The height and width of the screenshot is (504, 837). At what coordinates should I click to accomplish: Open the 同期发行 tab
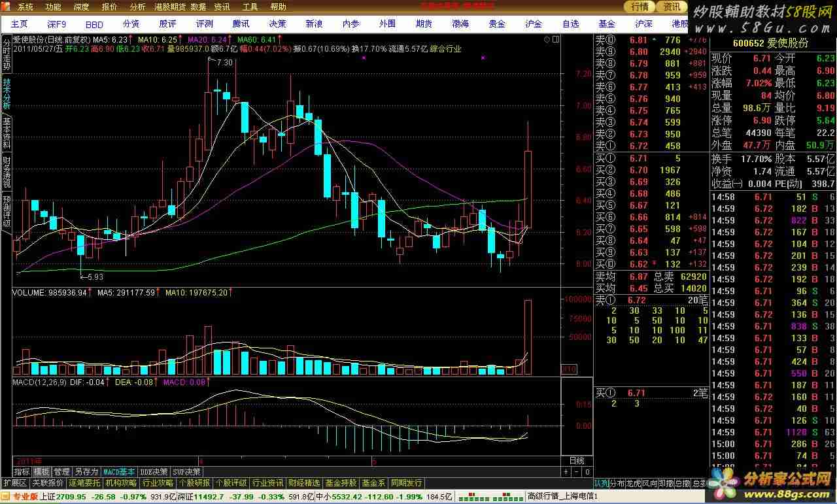407,483
